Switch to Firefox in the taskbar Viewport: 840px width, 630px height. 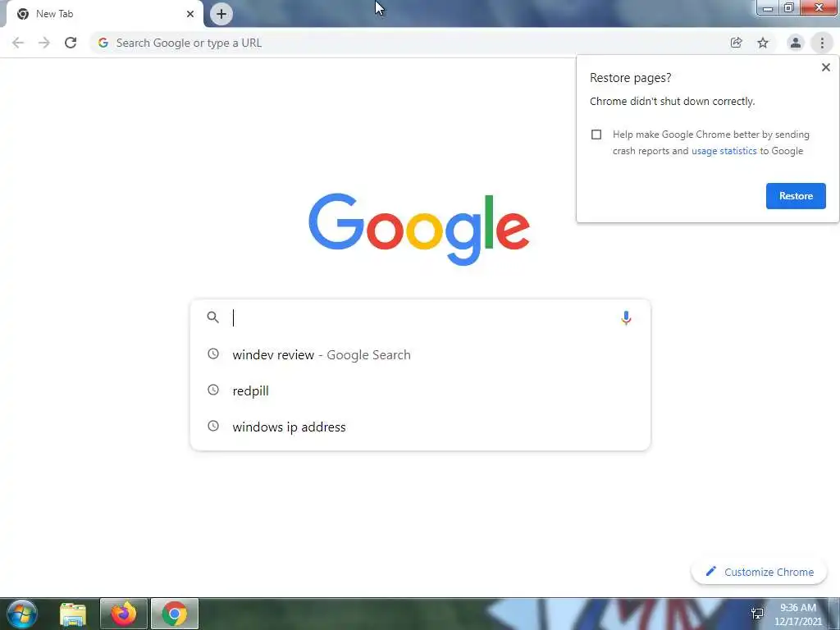123,614
